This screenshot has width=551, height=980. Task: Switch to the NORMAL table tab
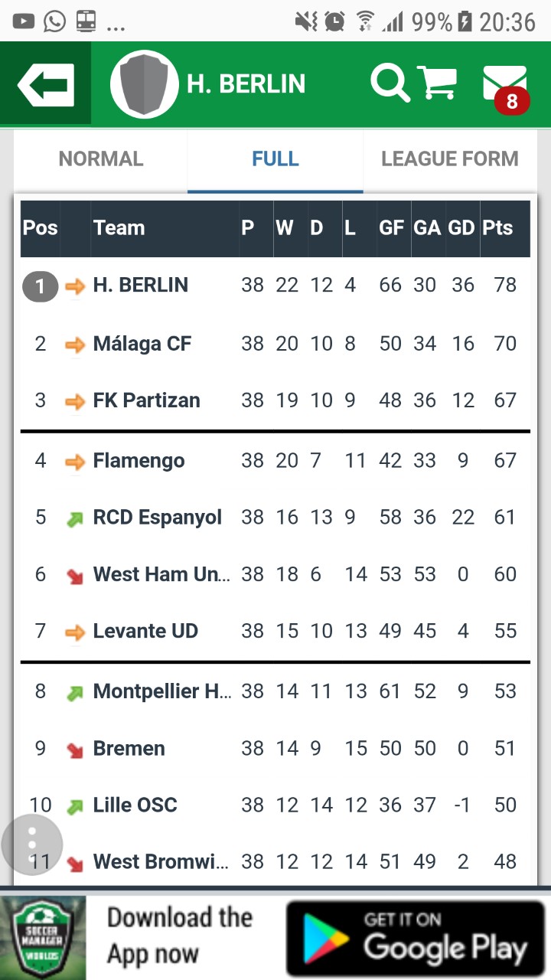click(101, 159)
